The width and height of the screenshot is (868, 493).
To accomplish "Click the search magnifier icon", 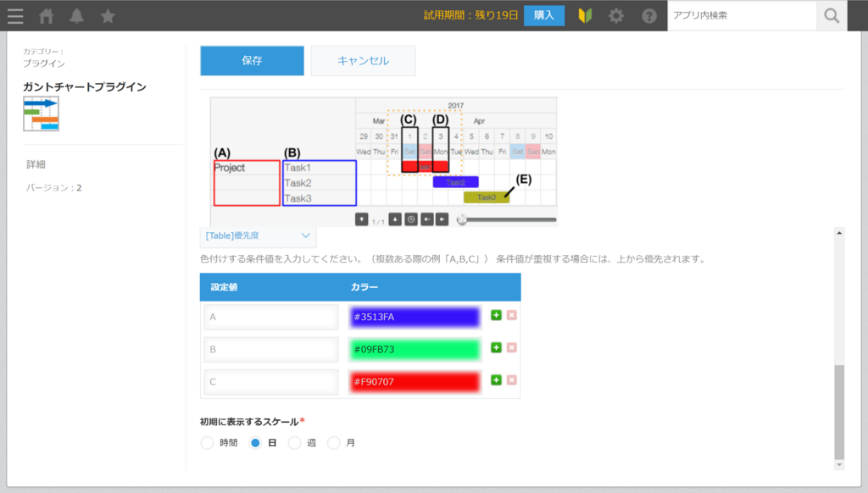I will [832, 15].
